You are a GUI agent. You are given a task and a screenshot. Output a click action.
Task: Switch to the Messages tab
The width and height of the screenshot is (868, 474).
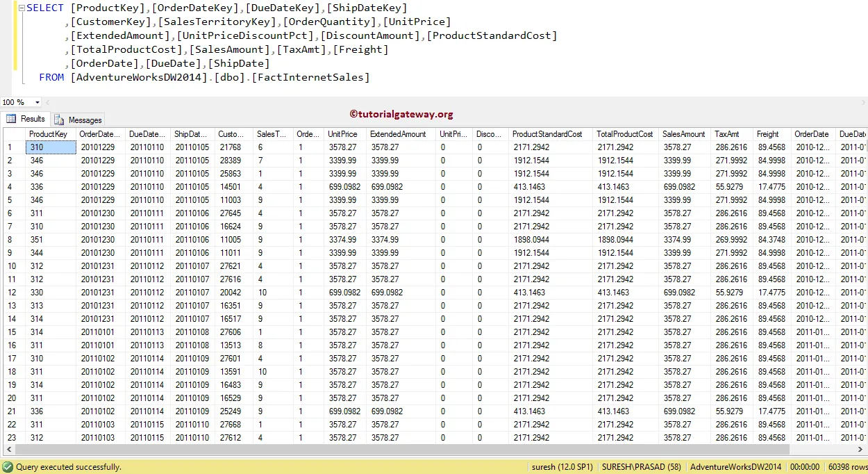coord(78,120)
